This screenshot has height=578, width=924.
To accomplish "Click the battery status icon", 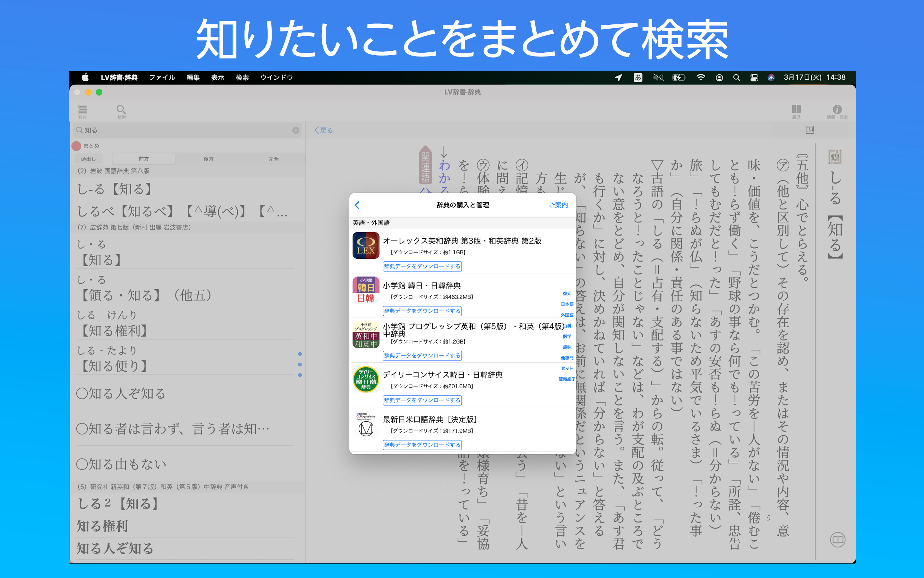I will click(x=679, y=77).
